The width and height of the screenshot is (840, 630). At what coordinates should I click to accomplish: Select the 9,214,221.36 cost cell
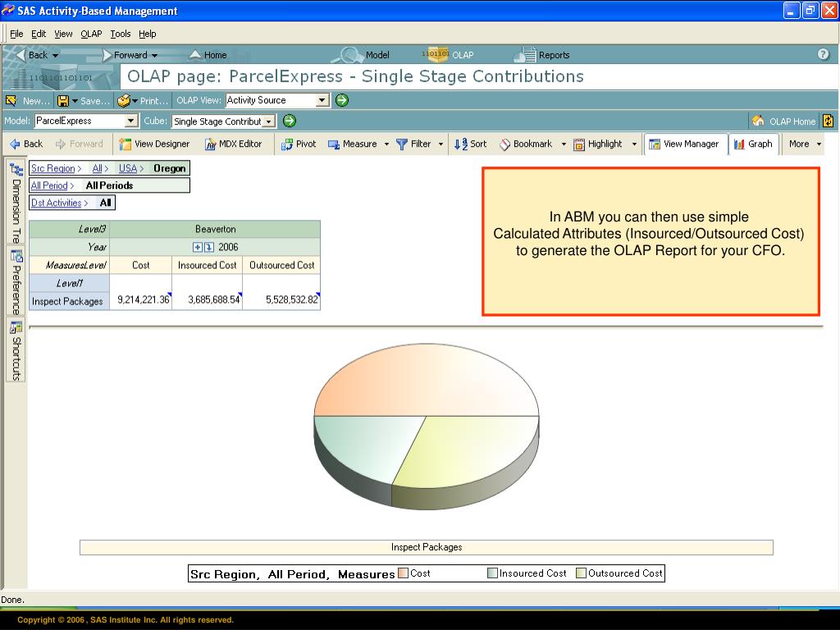(143, 299)
